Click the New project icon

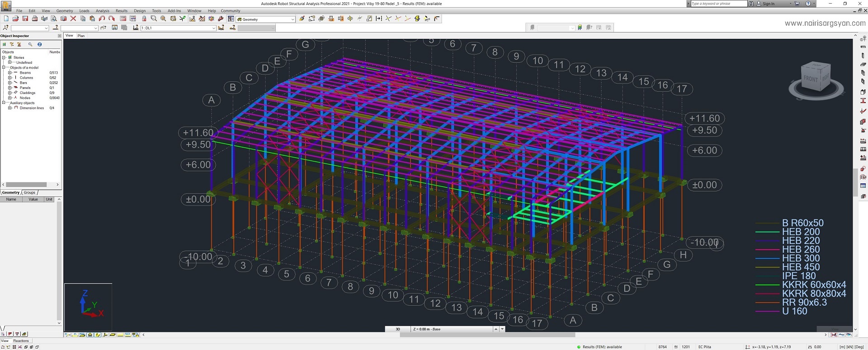click(x=6, y=19)
